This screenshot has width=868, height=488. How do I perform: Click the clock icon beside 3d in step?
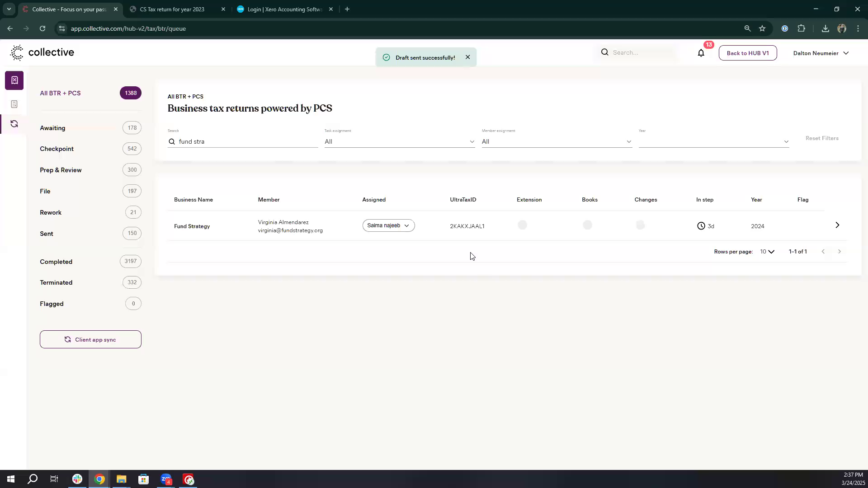701,226
